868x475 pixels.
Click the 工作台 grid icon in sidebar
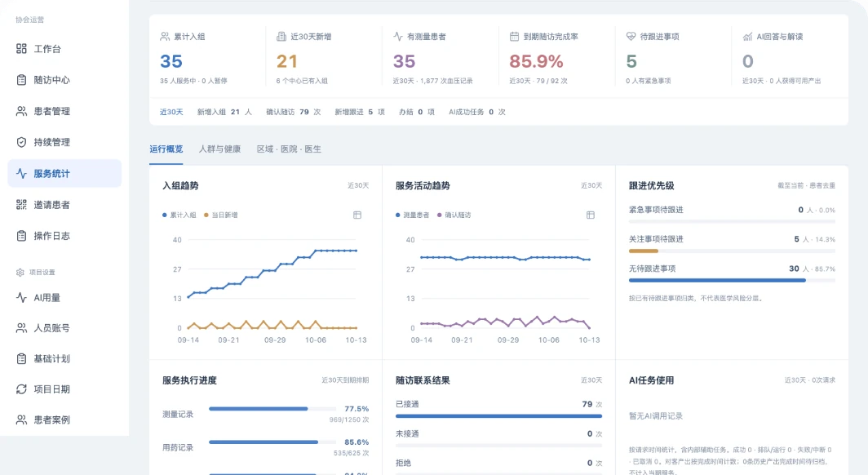(21, 49)
